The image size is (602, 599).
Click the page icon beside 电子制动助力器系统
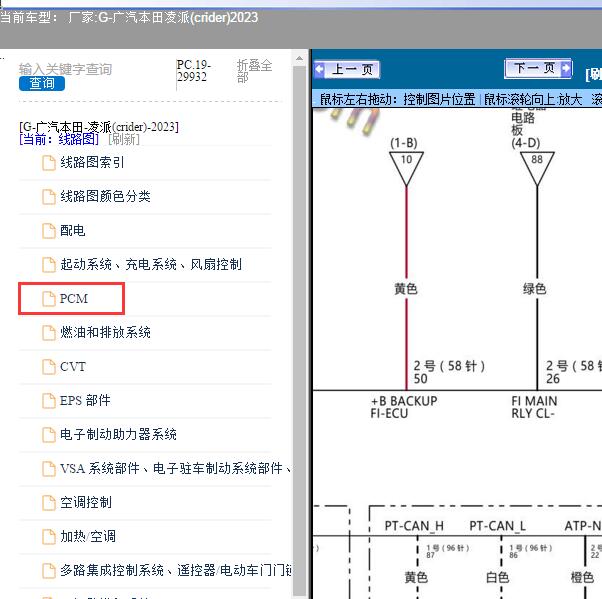pos(49,435)
